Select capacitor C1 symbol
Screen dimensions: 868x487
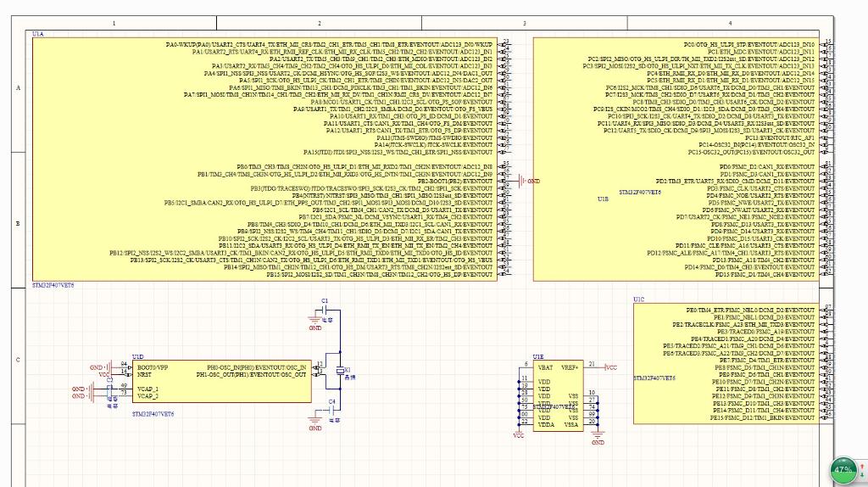325,311
